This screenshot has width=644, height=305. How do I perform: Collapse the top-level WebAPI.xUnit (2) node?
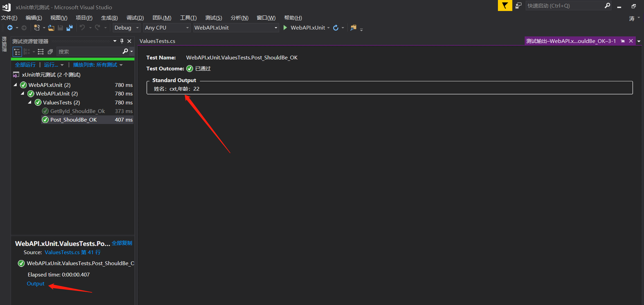pos(15,84)
